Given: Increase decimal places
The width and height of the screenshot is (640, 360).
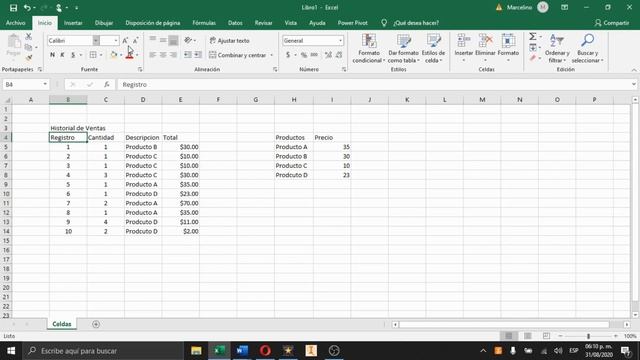Looking at the screenshot, I should 328,55.
